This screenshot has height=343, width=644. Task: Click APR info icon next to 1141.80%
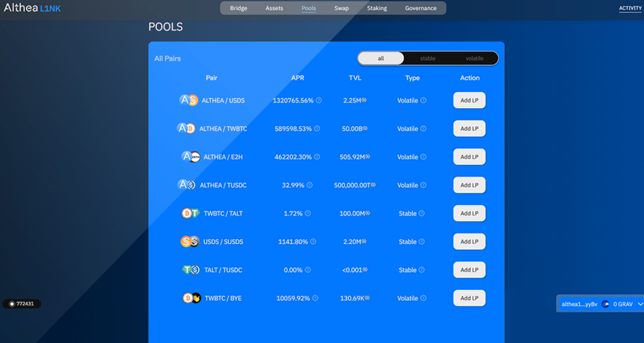pos(313,242)
